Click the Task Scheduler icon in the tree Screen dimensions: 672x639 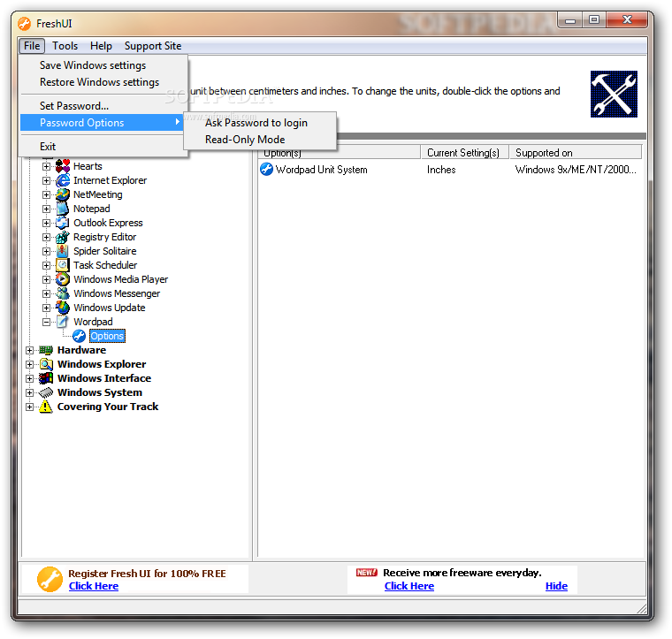click(63, 265)
